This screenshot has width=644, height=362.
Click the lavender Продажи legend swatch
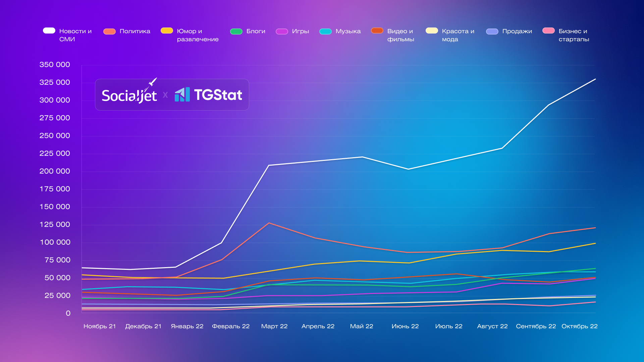tap(492, 32)
